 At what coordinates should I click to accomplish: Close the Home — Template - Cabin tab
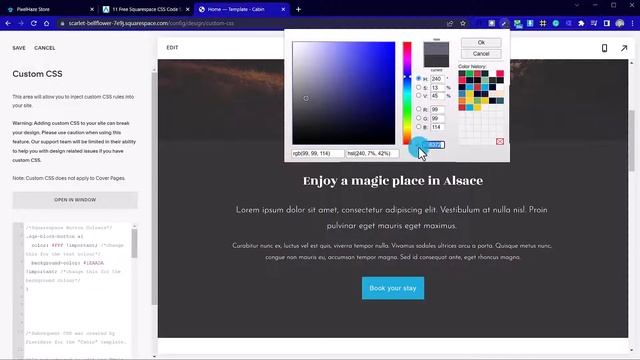click(x=283, y=9)
